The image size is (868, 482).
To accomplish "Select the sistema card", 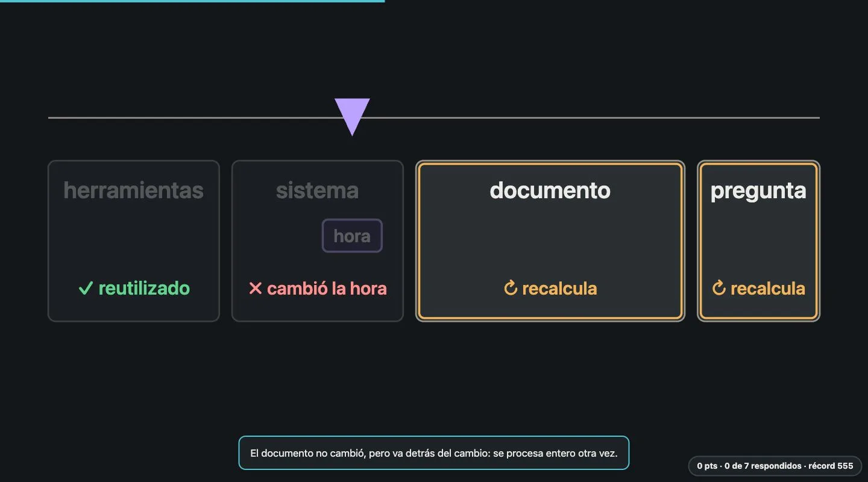I will tap(318, 241).
